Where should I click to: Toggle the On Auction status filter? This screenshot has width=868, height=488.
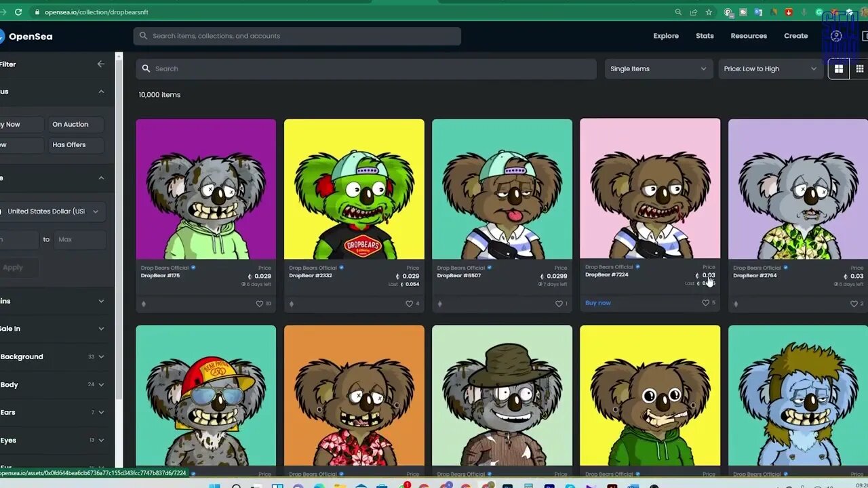click(75, 125)
